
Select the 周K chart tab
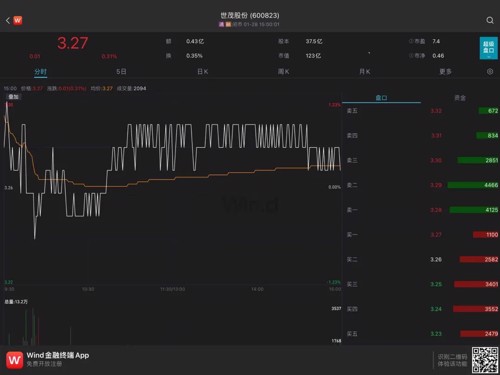coord(284,72)
